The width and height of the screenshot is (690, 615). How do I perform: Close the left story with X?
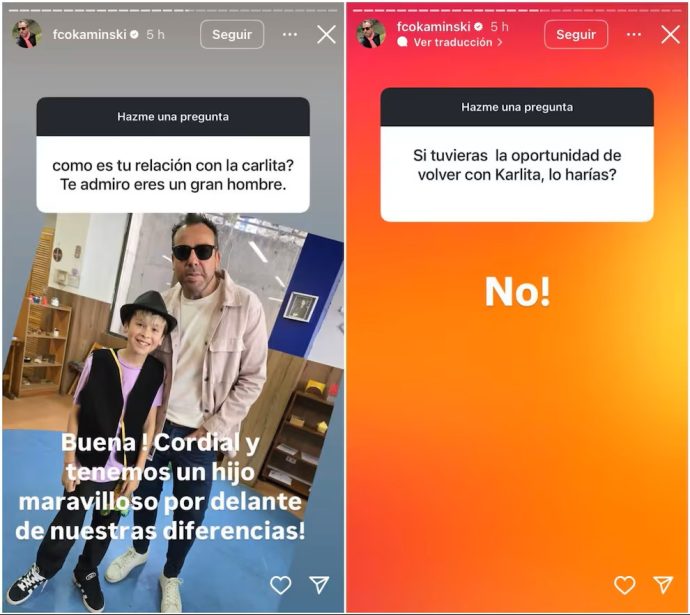tap(326, 34)
